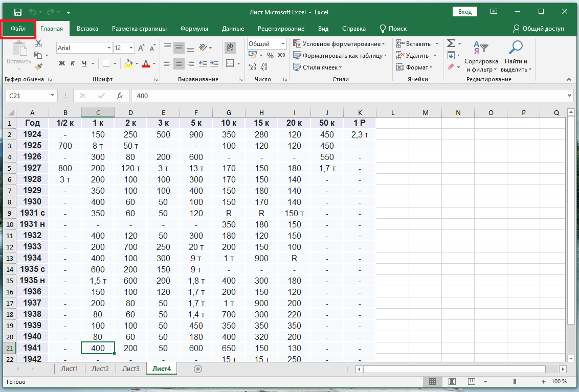The width and height of the screenshot is (579, 392).
Task: Switch to the Данные tab
Action: click(233, 29)
